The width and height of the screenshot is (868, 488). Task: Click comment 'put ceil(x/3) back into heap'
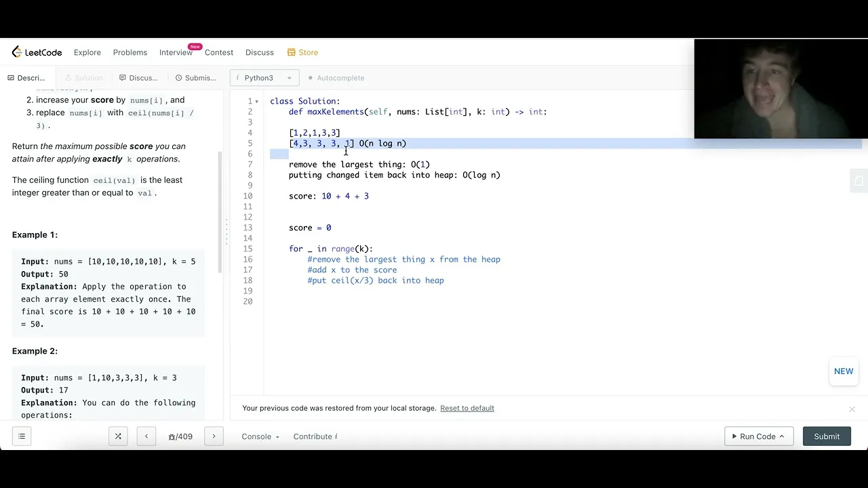pos(376,281)
